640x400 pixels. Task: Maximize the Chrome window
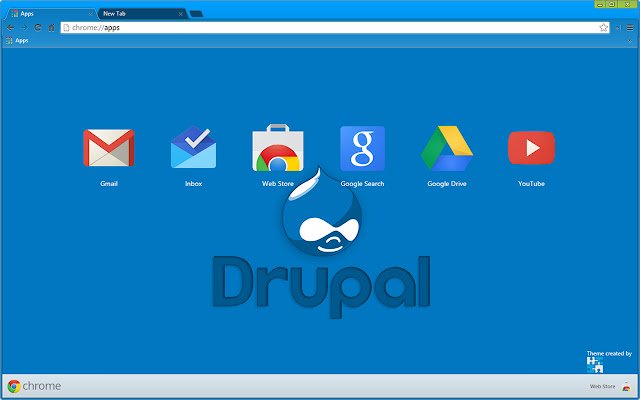(612, 4)
